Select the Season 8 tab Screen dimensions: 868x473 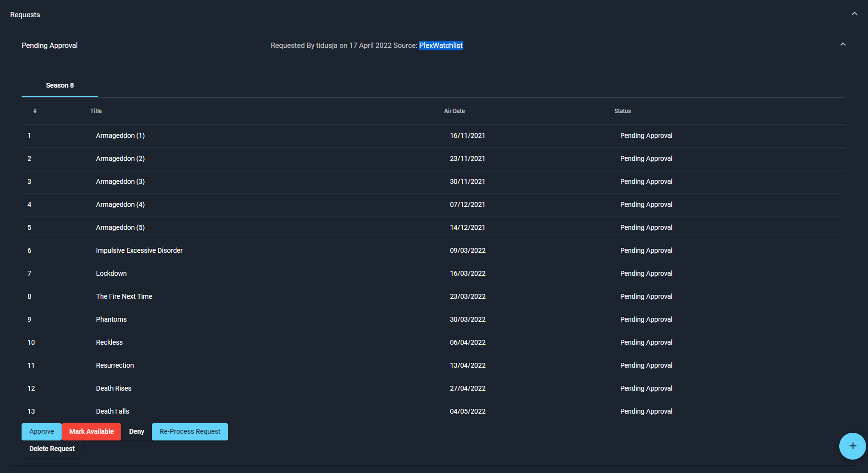point(60,85)
